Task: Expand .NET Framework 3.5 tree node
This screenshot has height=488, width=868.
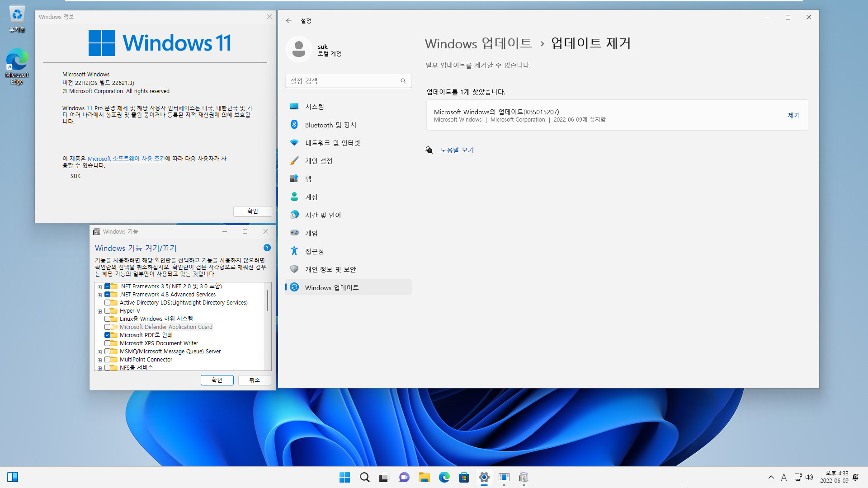Action: tap(99, 287)
